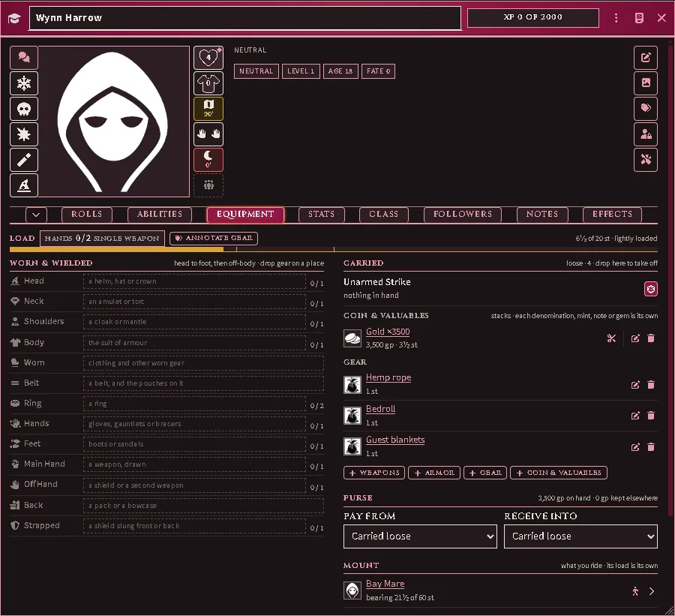Click the two hands icon

click(208, 134)
